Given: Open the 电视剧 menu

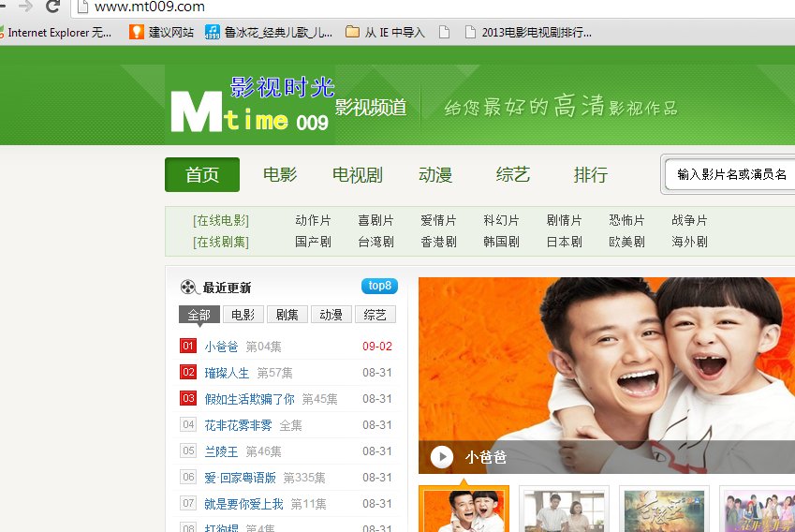Looking at the screenshot, I should coord(358,174).
